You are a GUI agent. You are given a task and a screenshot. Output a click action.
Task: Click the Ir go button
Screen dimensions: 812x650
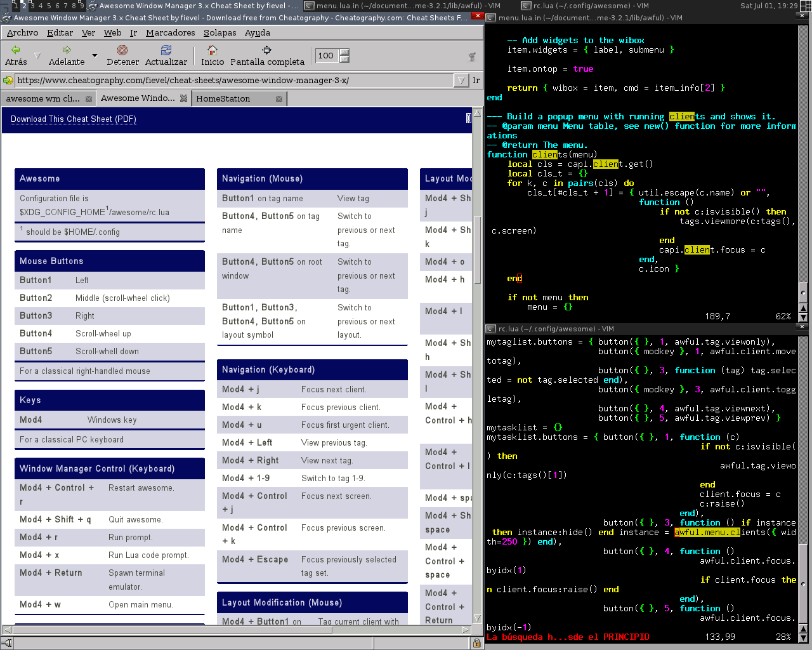[x=476, y=80]
